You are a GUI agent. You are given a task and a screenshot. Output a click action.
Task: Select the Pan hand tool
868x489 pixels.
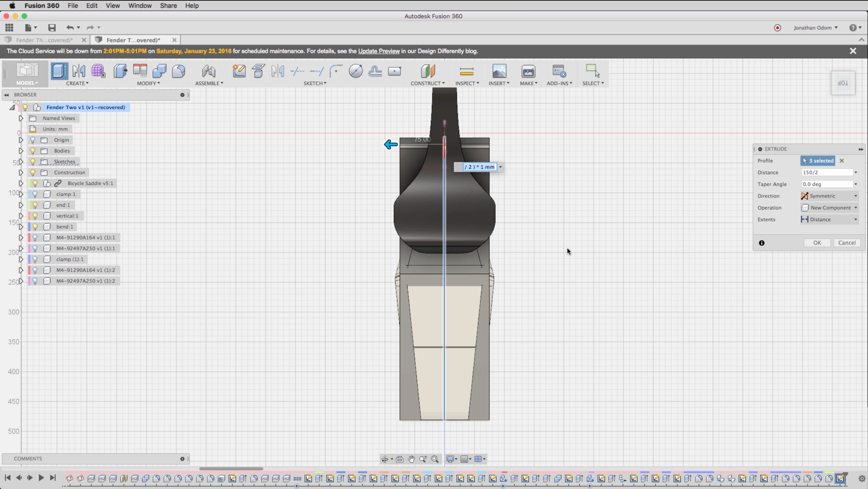pos(411,459)
